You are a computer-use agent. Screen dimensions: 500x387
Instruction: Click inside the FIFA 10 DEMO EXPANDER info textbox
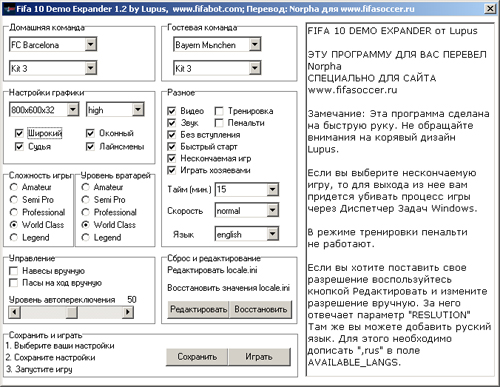[400, 199]
